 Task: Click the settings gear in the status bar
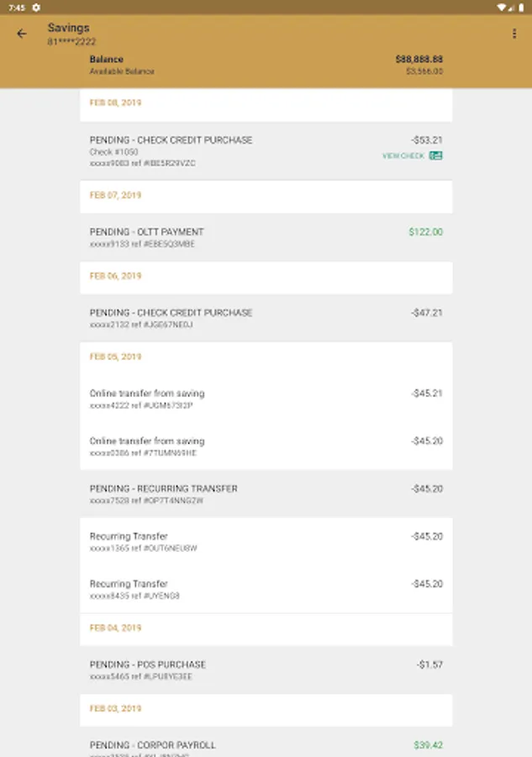pos(36,7)
